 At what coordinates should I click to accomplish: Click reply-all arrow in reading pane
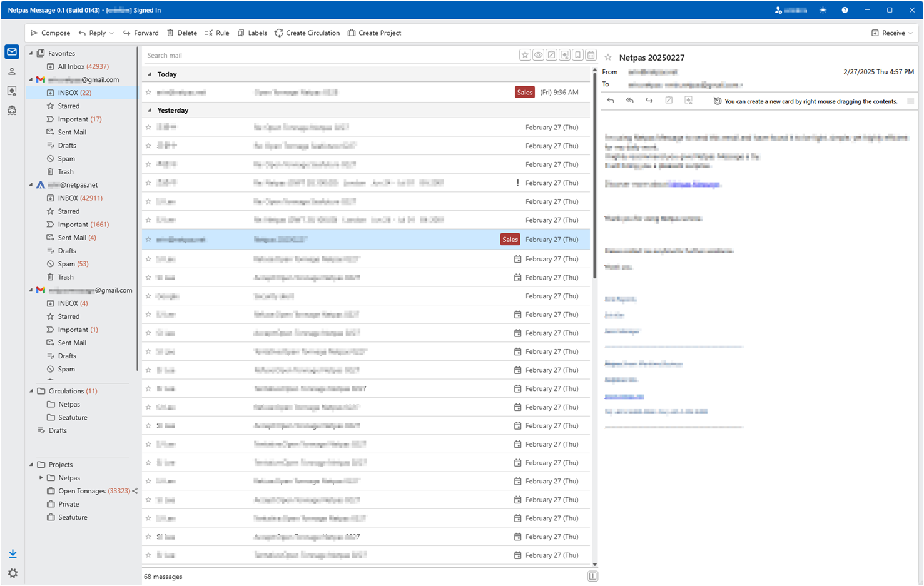(x=630, y=101)
